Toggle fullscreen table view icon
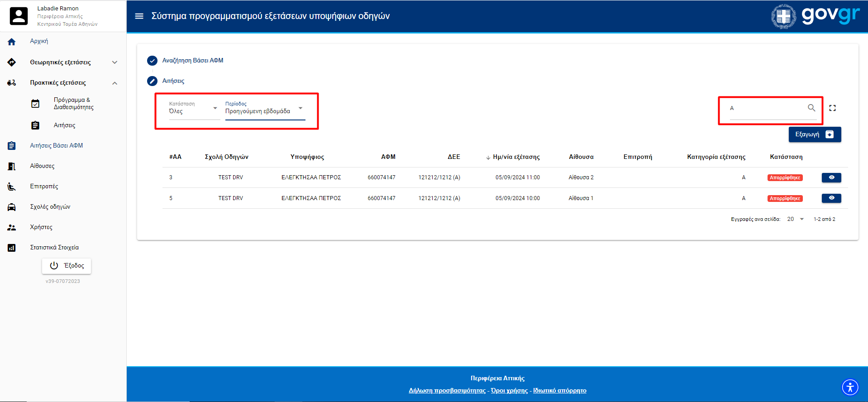868x402 pixels. pos(832,108)
